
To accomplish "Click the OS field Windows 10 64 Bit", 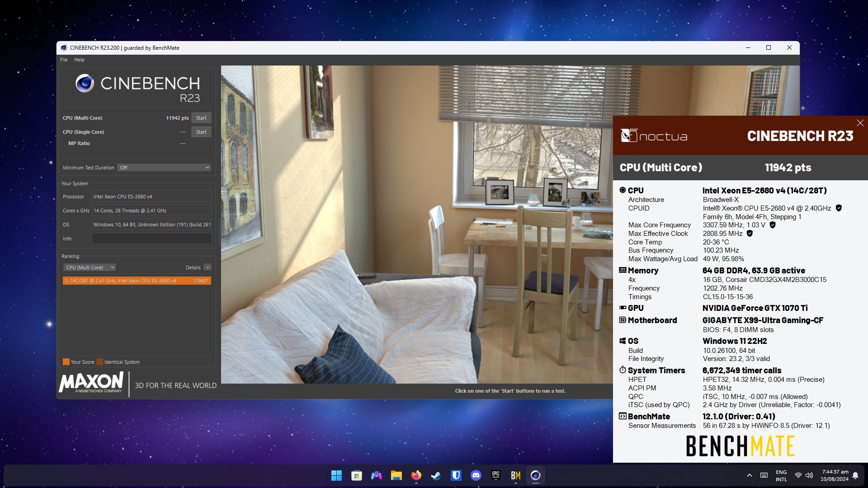I will pos(152,225).
